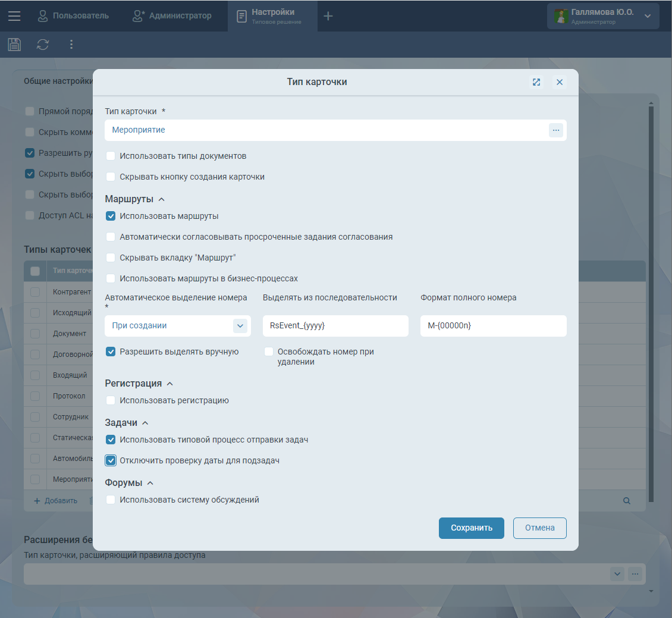The image size is (672, 618).
Task: Collapse the Маршруты section
Action: coord(162,199)
